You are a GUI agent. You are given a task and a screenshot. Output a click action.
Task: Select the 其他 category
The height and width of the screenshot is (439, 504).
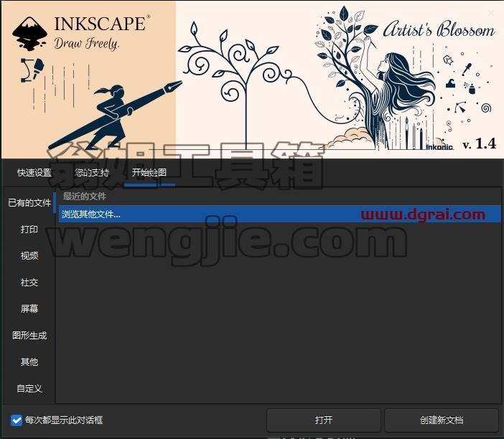coord(29,362)
